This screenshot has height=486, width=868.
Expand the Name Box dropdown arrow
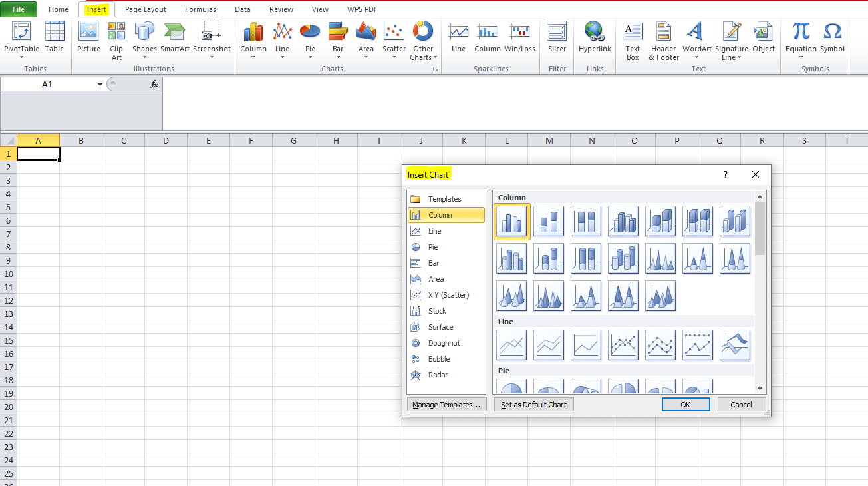pyautogui.click(x=100, y=85)
